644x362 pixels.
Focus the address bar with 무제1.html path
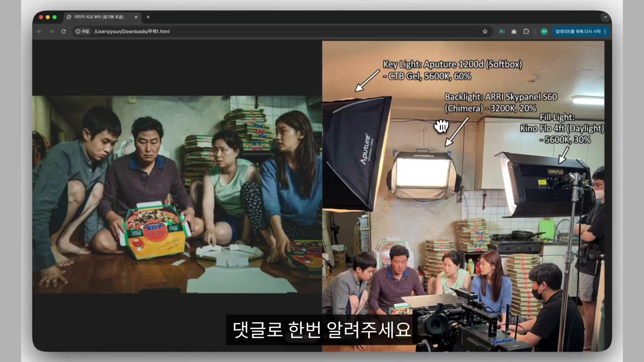pos(282,31)
